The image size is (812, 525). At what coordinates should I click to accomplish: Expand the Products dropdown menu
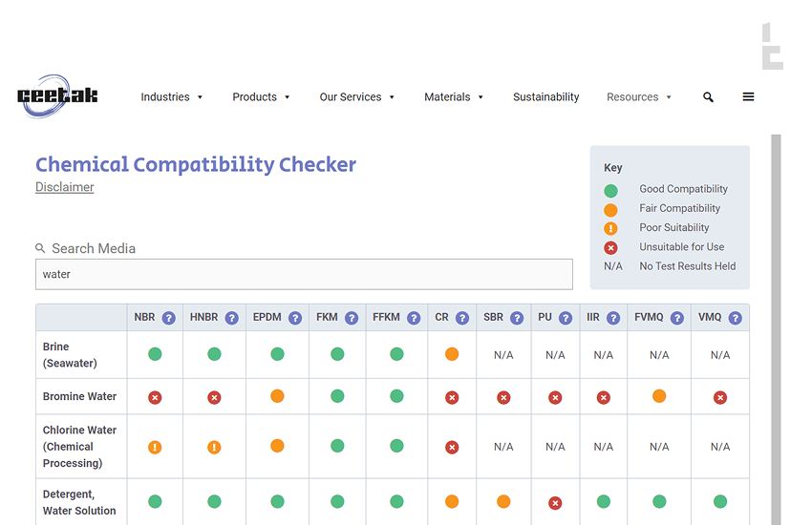[x=261, y=97]
